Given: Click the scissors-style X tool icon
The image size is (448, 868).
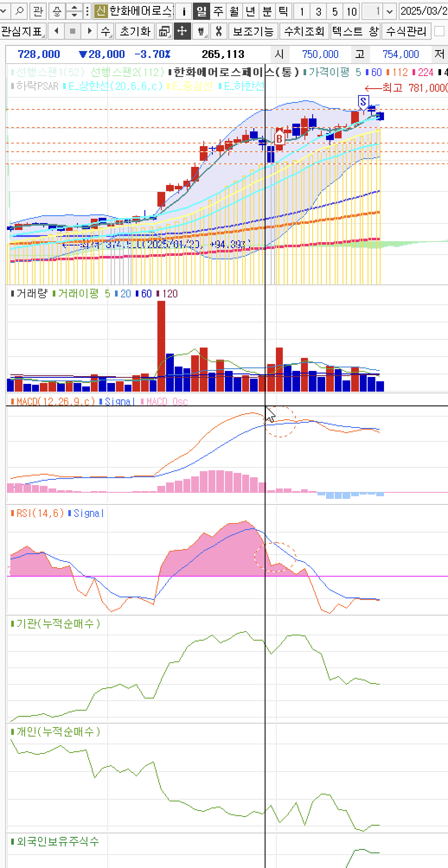Looking at the screenshot, I should (x=219, y=31).
